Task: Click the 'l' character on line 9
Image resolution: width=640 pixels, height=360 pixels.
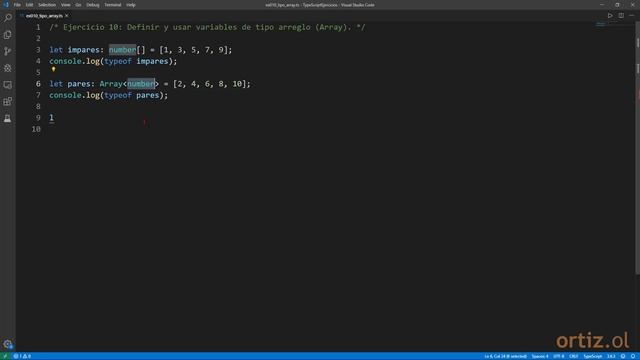Action: tap(51, 118)
